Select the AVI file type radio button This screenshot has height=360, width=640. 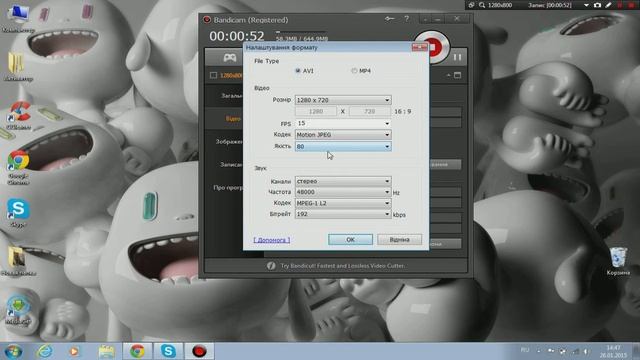pos(298,71)
